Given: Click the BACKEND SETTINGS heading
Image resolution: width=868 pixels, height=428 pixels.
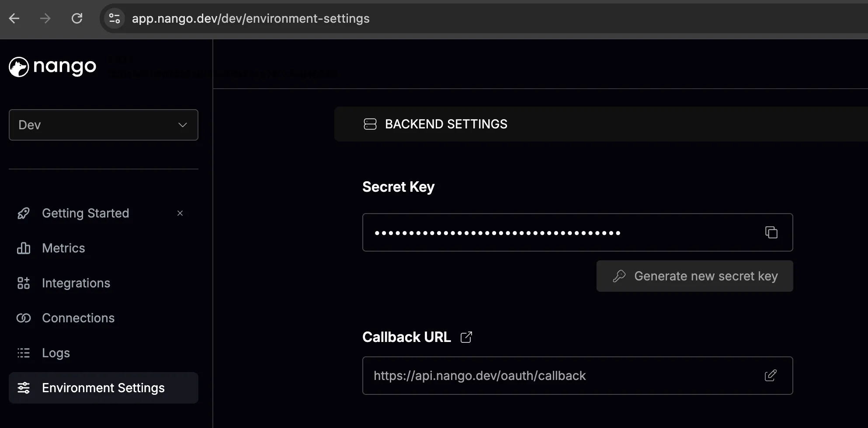Looking at the screenshot, I should point(446,124).
